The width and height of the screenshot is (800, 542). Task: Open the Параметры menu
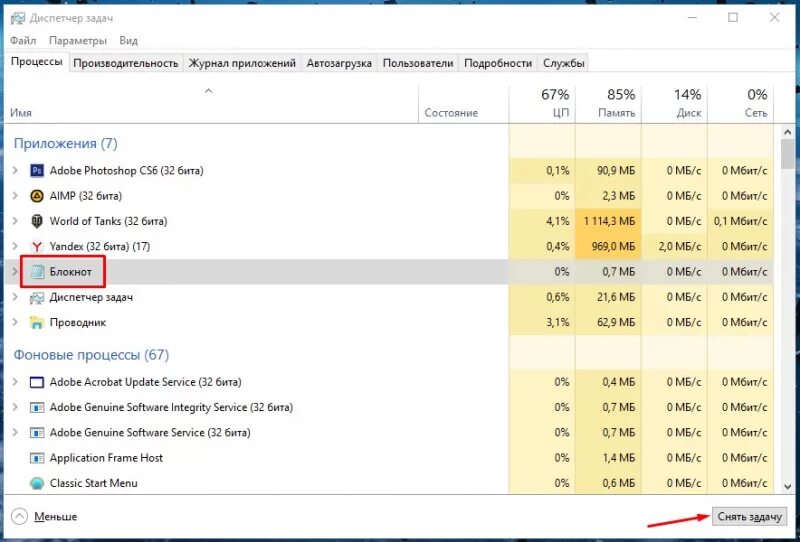coord(78,40)
